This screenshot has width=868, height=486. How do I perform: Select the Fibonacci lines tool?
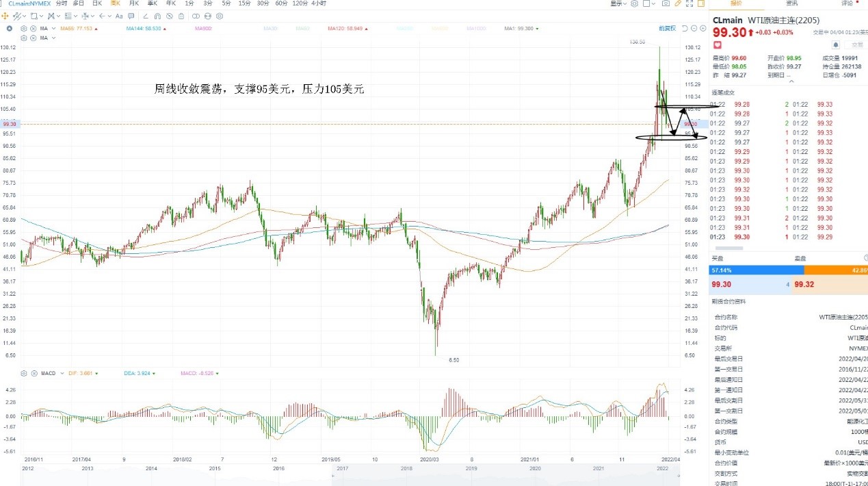[x=68, y=16]
